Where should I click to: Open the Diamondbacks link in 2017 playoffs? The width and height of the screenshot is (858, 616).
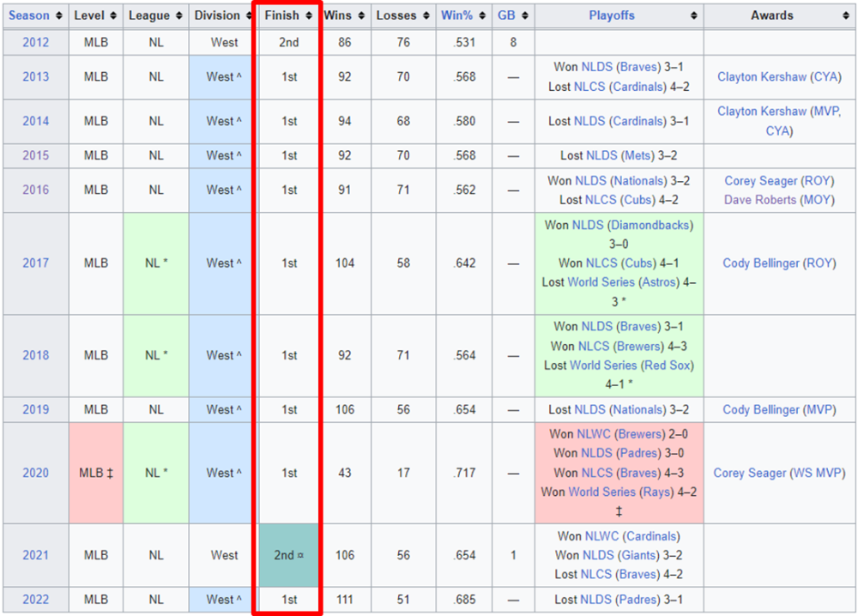(x=650, y=226)
